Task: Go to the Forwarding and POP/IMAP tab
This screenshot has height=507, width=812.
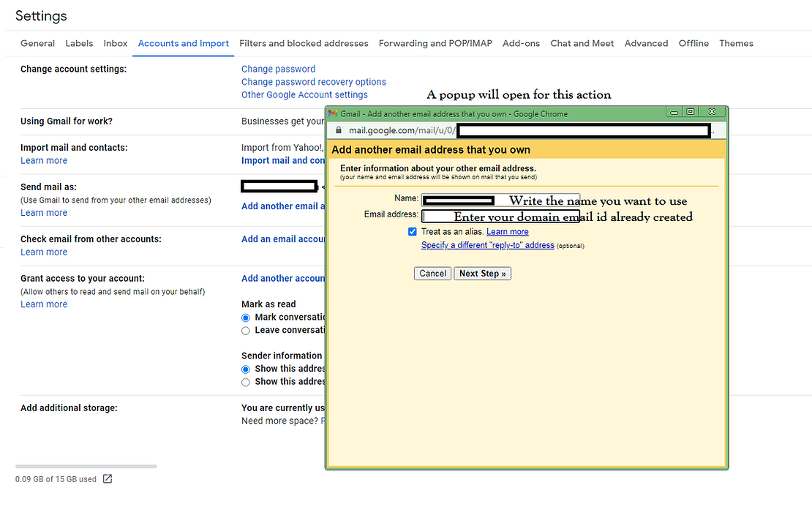Action: tap(435, 43)
